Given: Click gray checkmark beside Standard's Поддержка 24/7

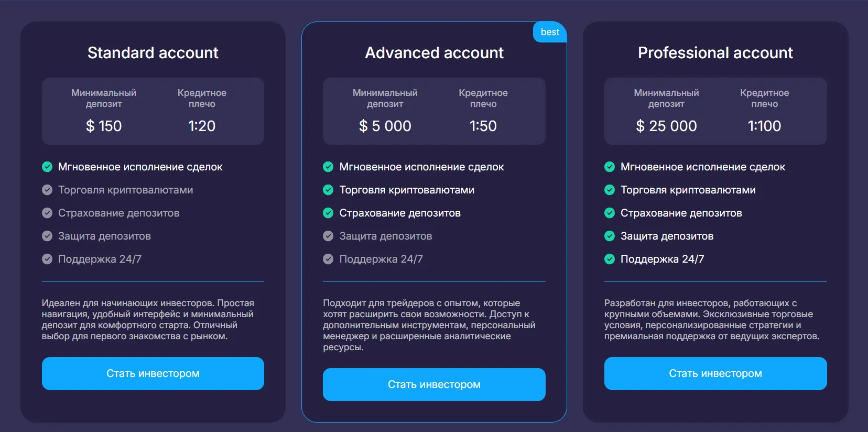Looking at the screenshot, I should click(x=47, y=259).
